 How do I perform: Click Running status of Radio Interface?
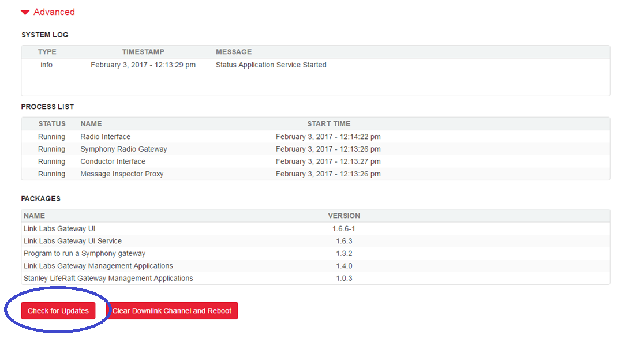(x=52, y=137)
